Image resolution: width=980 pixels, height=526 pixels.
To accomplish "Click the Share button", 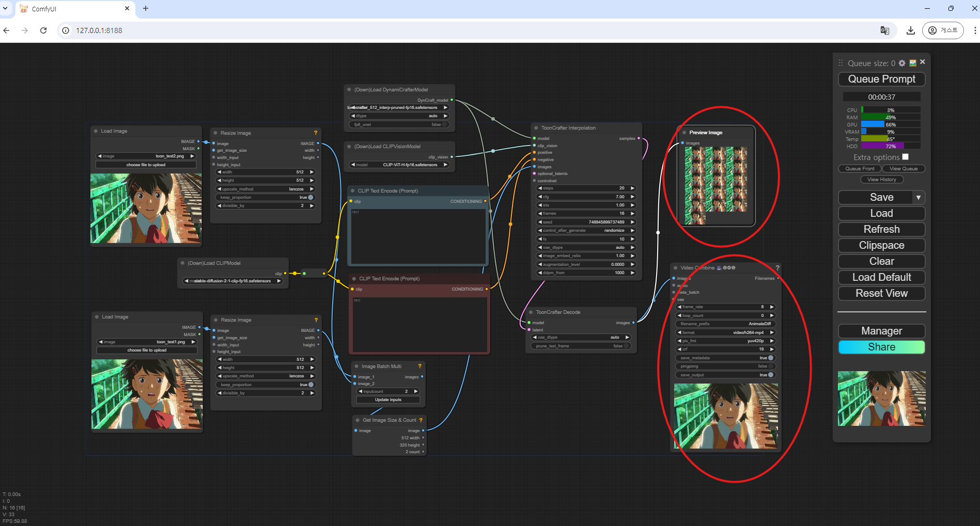I will (881, 347).
